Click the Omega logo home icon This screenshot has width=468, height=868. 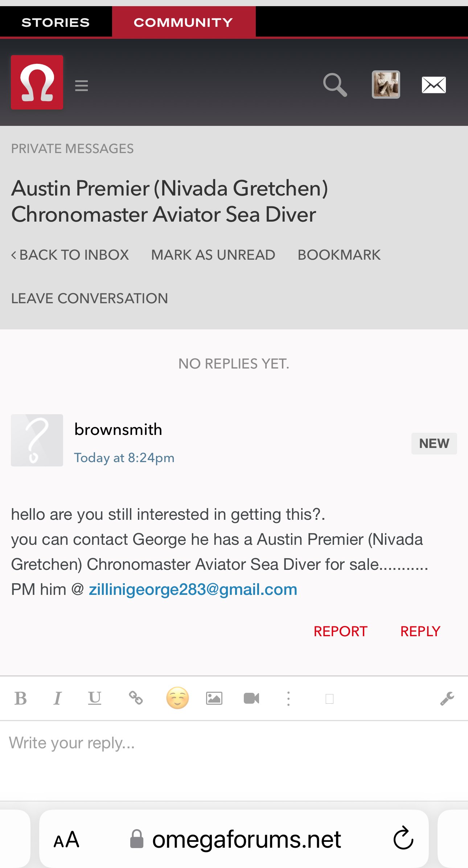click(x=37, y=82)
